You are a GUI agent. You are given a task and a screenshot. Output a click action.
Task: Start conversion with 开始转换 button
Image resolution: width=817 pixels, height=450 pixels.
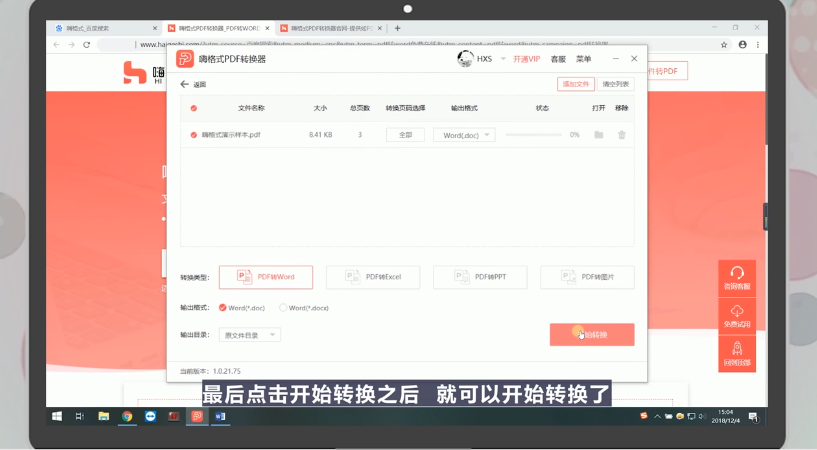tap(592, 334)
